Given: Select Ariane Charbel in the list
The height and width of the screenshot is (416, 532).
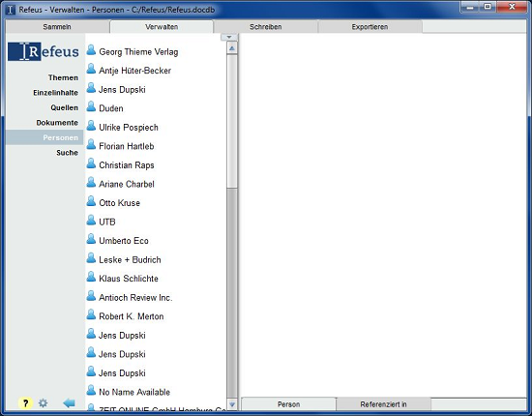Looking at the screenshot, I should [127, 184].
